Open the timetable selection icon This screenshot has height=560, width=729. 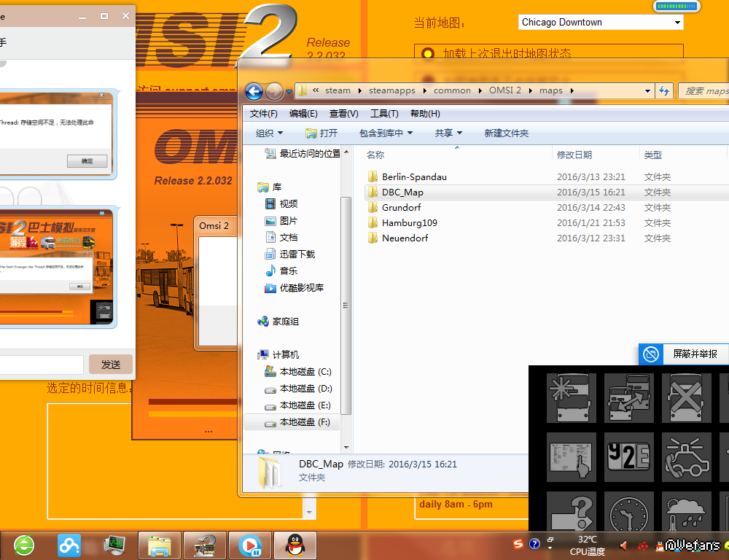(x=572, y=456)
